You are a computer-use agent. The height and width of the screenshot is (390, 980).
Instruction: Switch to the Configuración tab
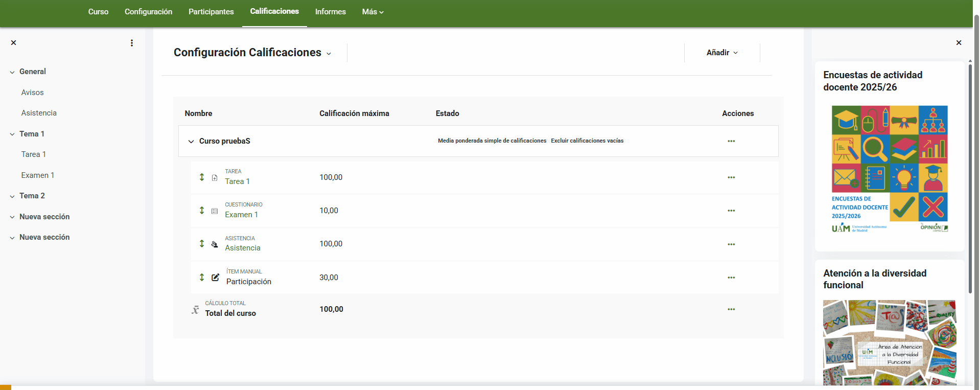(148, 12)
